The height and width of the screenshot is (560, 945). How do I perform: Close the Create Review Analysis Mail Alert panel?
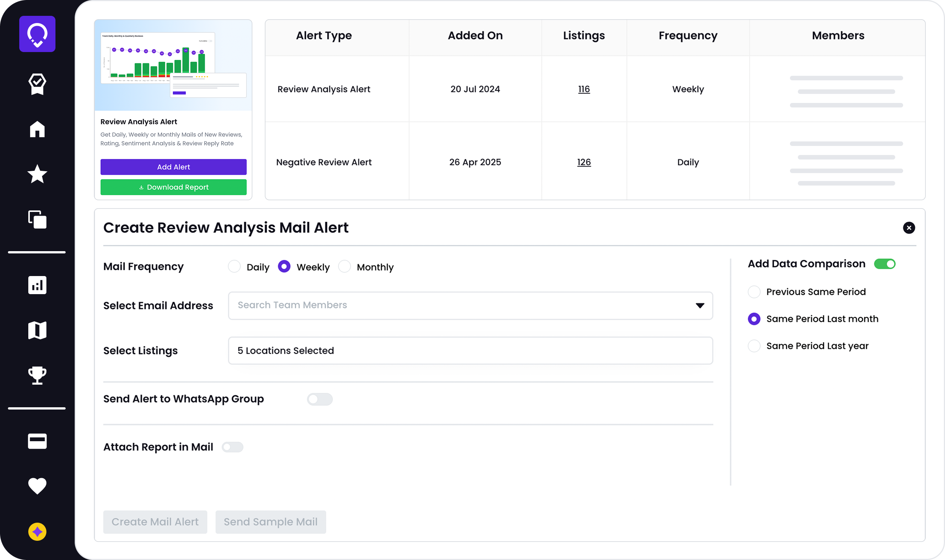click(x=908, y=227)
